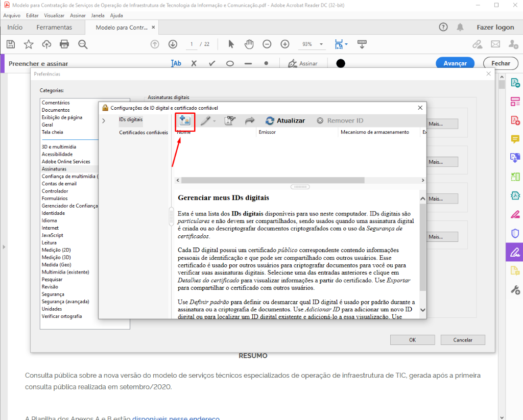
Task: Open the Visualizar menu
Action: (54, 15)
